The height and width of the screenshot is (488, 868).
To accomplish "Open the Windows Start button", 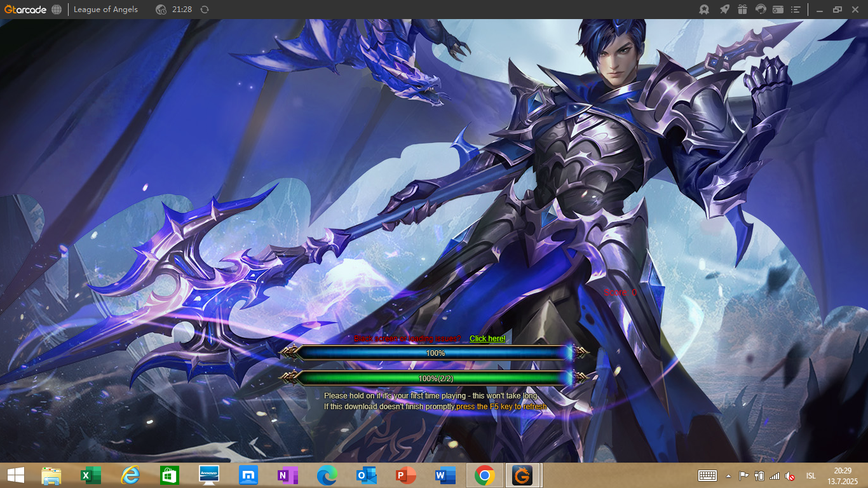I will tap(16, 475).
